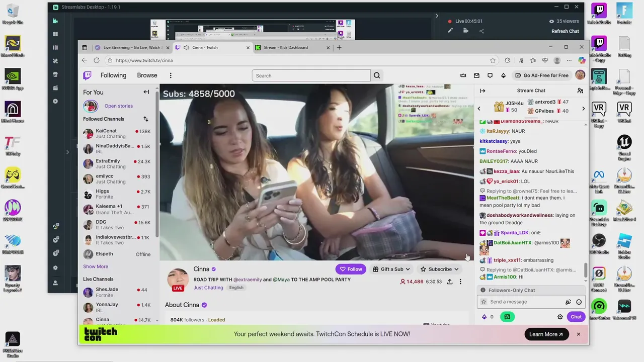This screenshot has width=644, height=362.
Task: Sort Followed Channels with sort icon
Action: click(146, 119)
